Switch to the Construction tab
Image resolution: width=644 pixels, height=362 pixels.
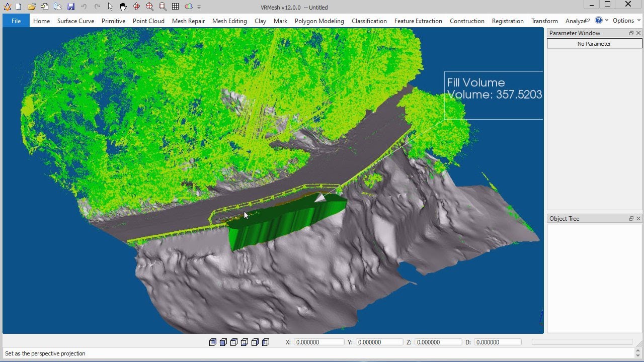[x=467, y=21]
